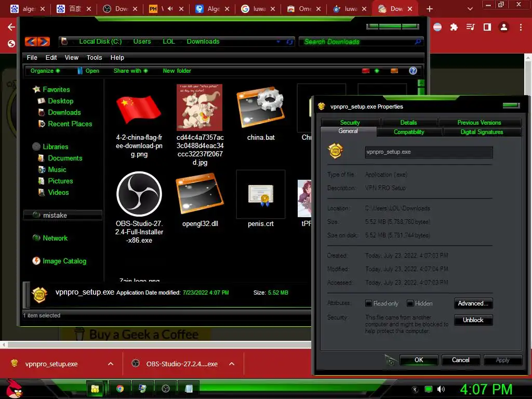This screenshot has height=399, width=532.
Task: Click the file name field vpnpro_setup.exe
Action: coord(429,152)
